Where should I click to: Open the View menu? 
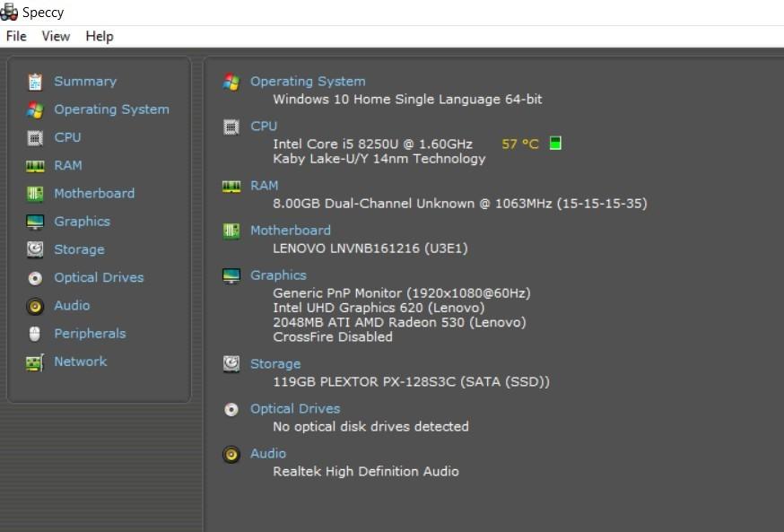pos(56,37)
